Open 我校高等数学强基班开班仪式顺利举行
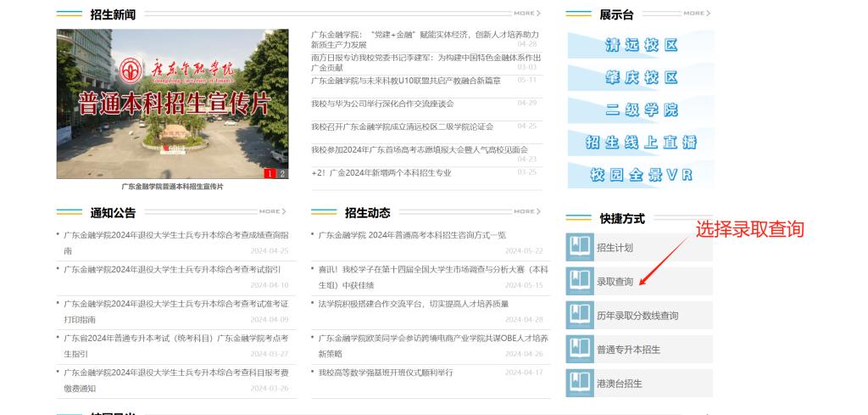 pyautogui.click(x=386, y=373)
